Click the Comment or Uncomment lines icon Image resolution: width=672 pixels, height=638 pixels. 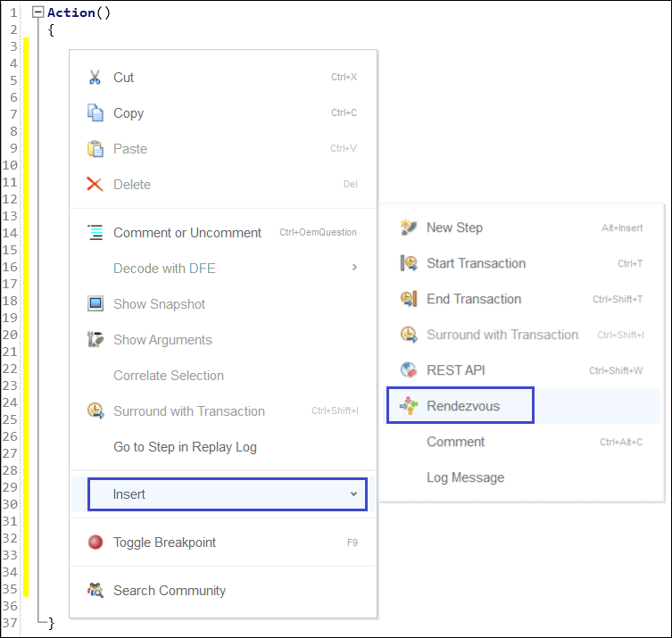coord(95,233)
